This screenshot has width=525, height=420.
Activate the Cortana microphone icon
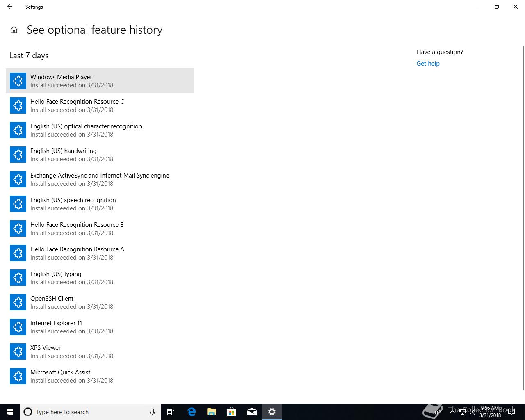pyautogui.click(x=152, y=412)
